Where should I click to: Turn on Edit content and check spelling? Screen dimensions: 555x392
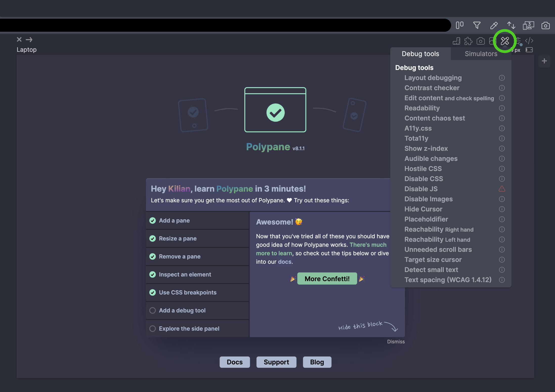coord(449,98)
